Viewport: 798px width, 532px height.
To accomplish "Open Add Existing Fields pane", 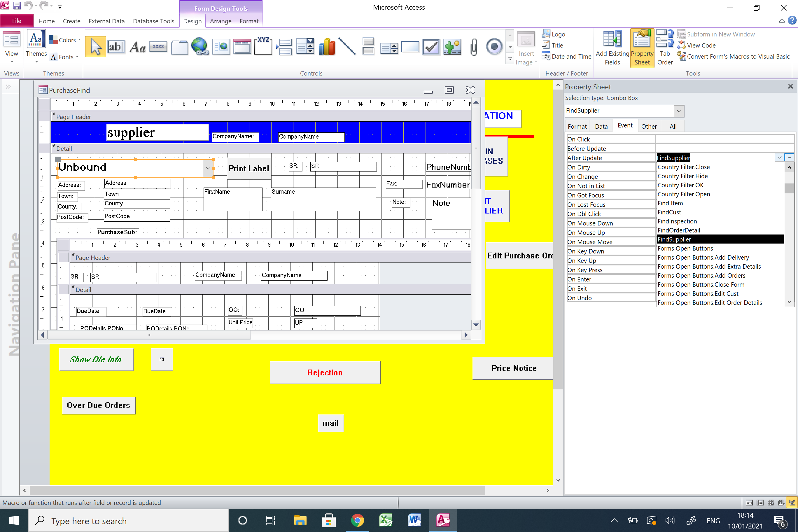I will 612,48.
